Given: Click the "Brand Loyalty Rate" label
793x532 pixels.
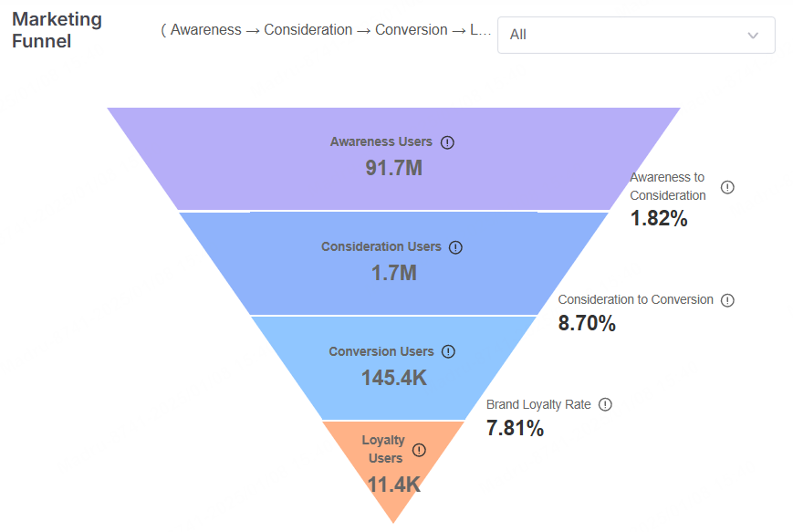Looking at the screenshot, I should tap(538, 404).
